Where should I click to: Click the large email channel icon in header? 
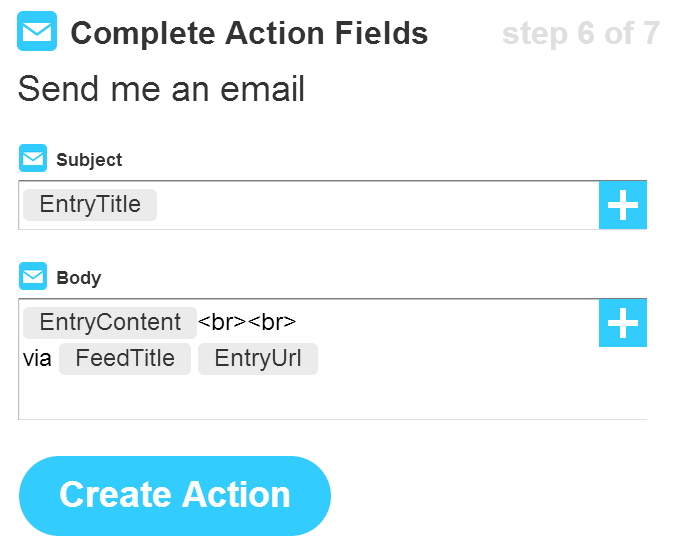tap(37, 31)
